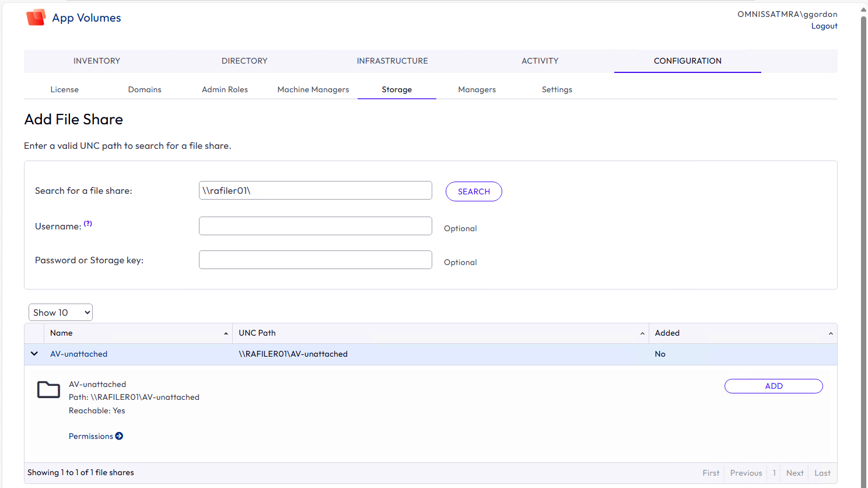This screenshot has width=868, height=488.
Task: Select the ACTIVITY tab
Action: coord(540,61)
